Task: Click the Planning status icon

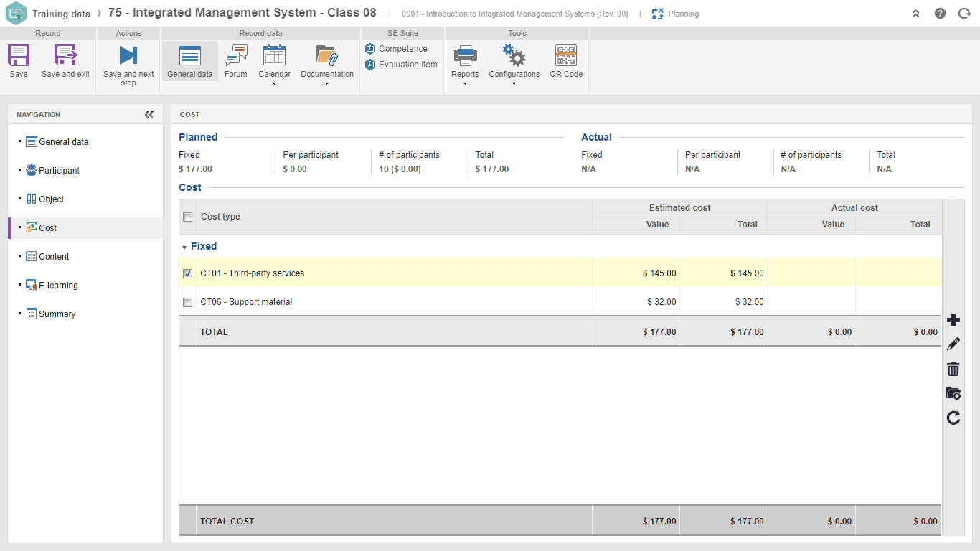Action: coord(657,14)
